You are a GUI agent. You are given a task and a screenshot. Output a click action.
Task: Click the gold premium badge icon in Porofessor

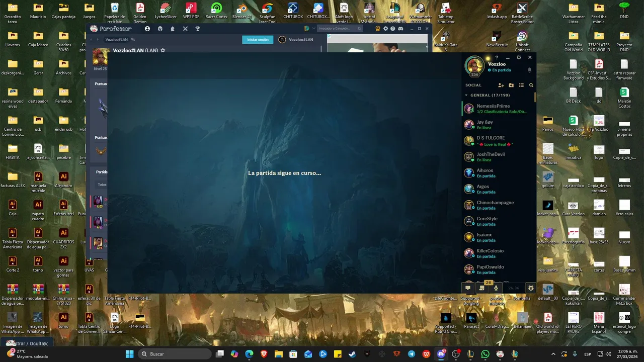pyautogui.click(x=378, y=29)
